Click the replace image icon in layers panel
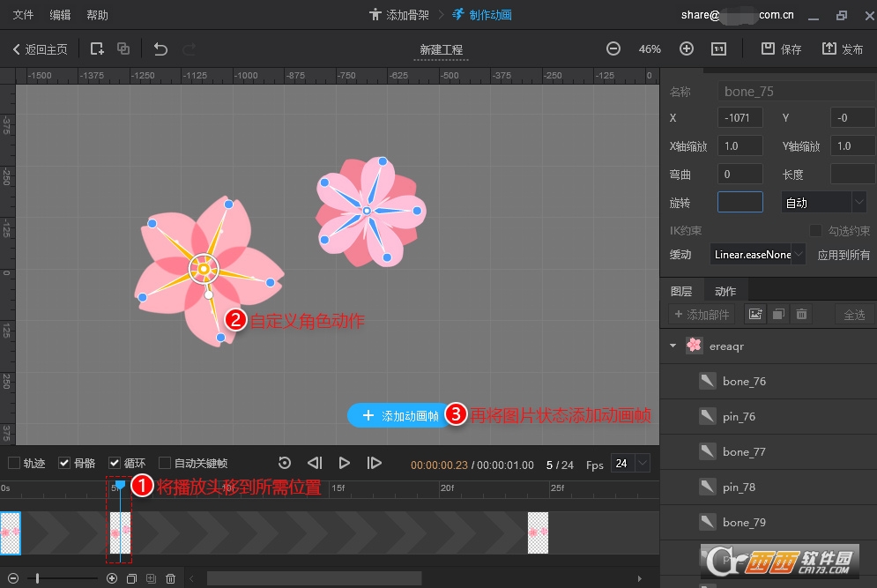The height and width of the screenshot is (588, 877). coord(754,314)
